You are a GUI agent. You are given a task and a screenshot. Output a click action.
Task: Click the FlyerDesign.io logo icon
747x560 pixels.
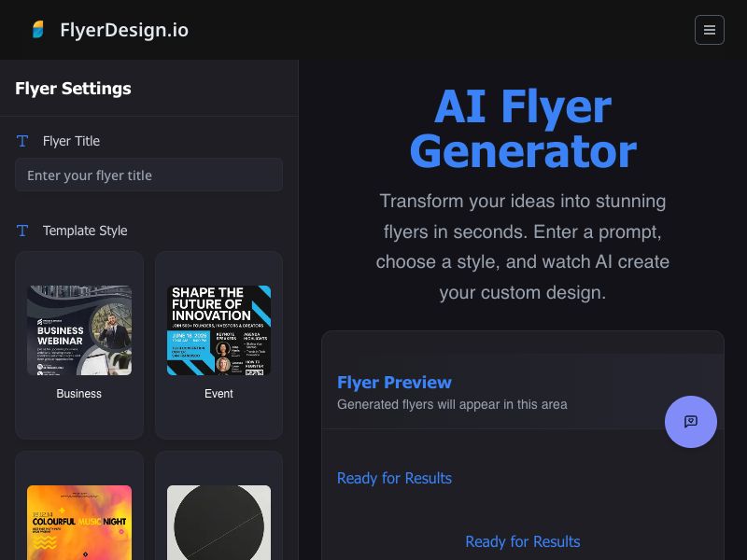click(38, 30)
